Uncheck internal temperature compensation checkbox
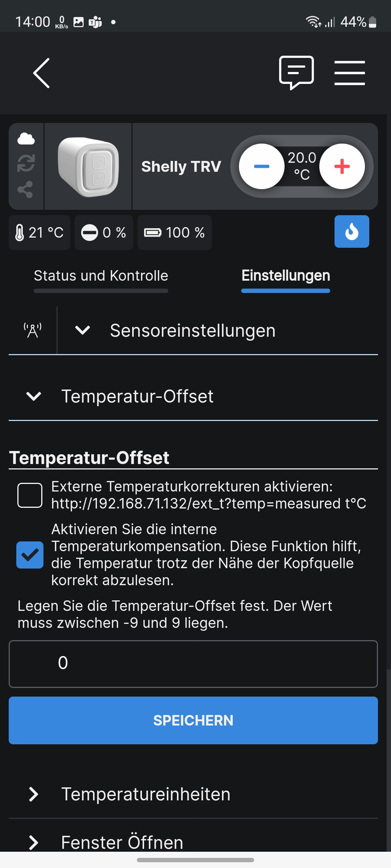The image size is (391, 868). pos(30,555)
